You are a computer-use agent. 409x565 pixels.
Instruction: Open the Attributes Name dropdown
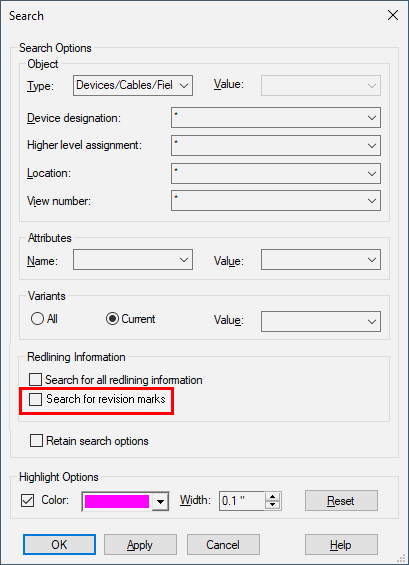133,260
